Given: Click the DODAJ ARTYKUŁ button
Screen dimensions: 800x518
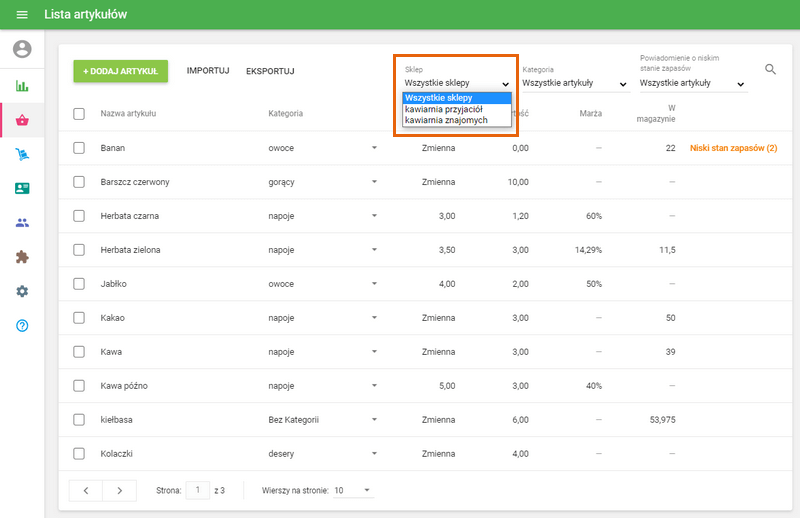Looking at the screenshot, I should pyautogui.click(x=120, y=71).
